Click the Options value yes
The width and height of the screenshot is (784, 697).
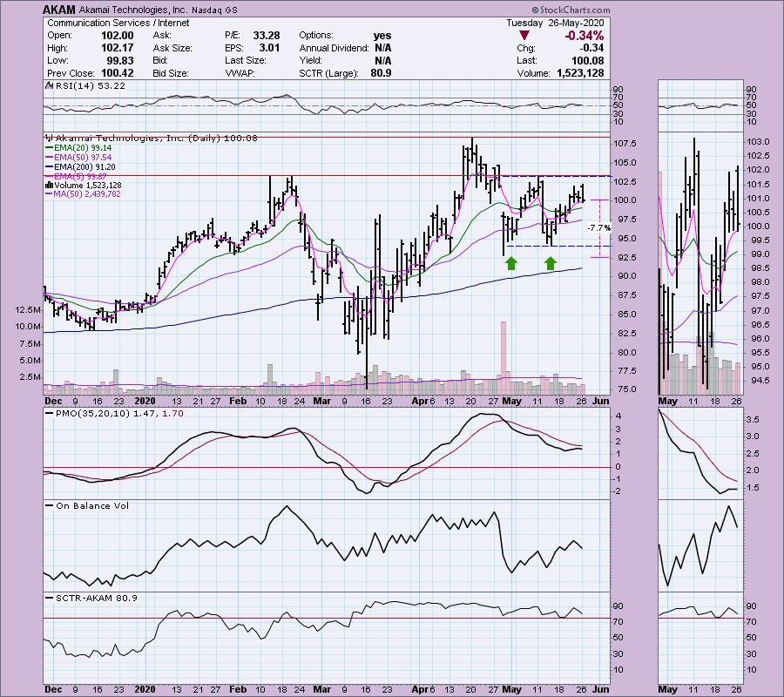tap(382, 36)
